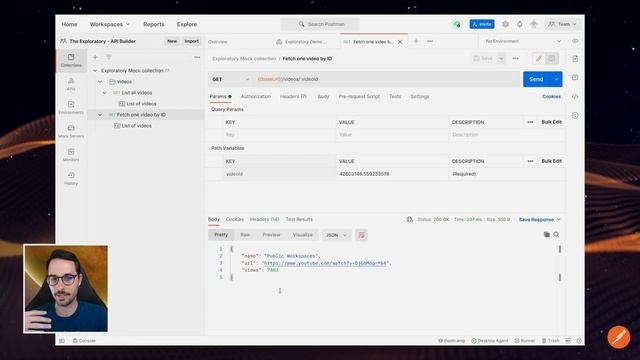Open the Send button dropdown arrow
Viewport: 640px width, 360px height.
point(556,79)
